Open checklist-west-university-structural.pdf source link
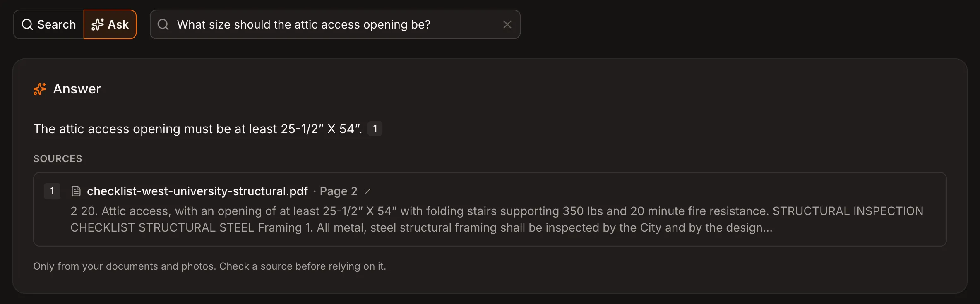 tap(197, 191)
